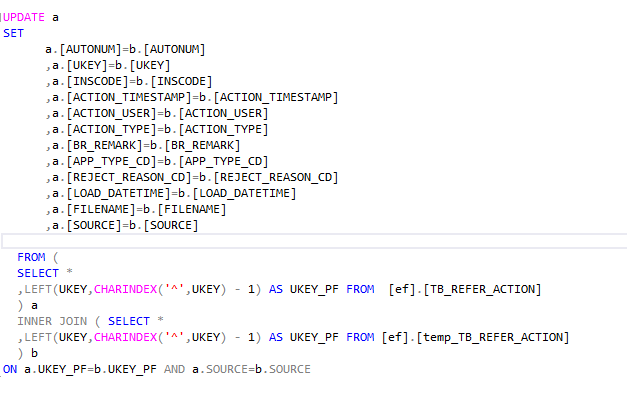This screenshot has width=627, height=398.
Task: Click CHARINDEX function in subquery b
Action: point(126,337)
